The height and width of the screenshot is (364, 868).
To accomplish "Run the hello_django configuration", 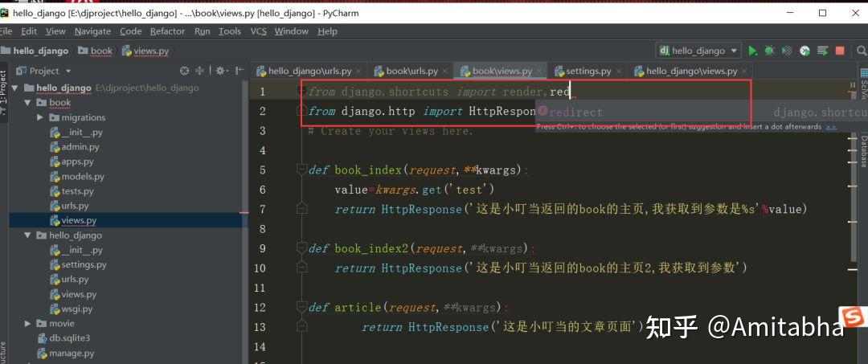I will [752, 51].
